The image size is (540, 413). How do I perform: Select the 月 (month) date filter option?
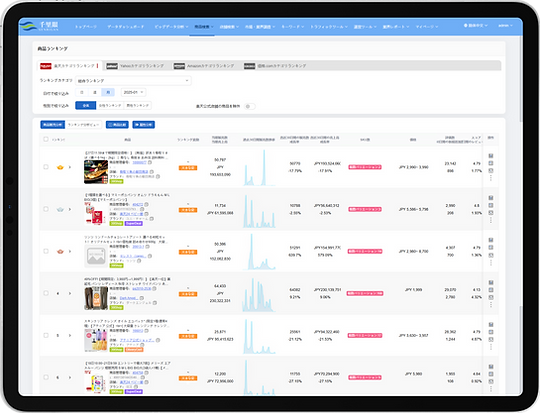108,92
